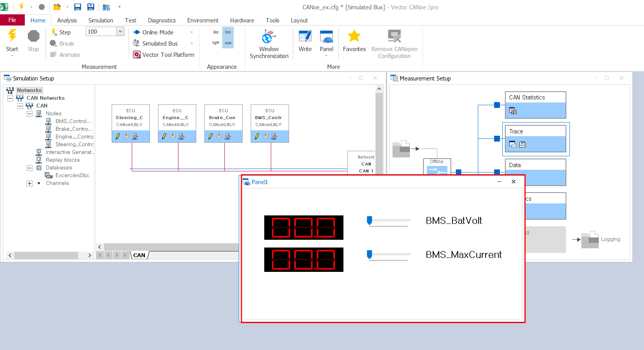Open configuration folder icon in quick access toolbar
The width and height of the screenshot is (644, 350).
pyautogui.click(x=57, y=7)
